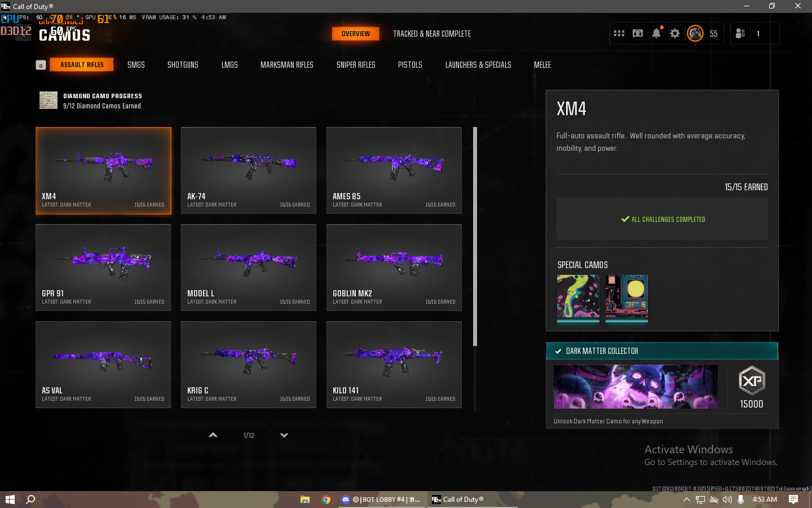Select the SMGs category
The image size is (812, 508).
coord(136,65)
